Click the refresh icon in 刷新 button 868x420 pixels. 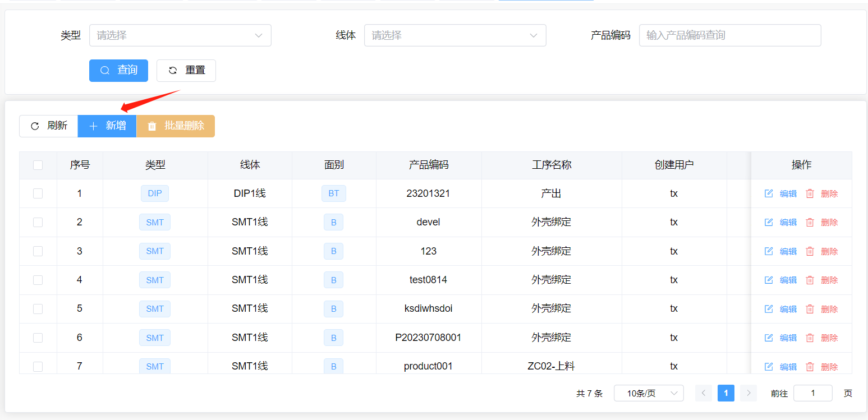pos(35,126)
